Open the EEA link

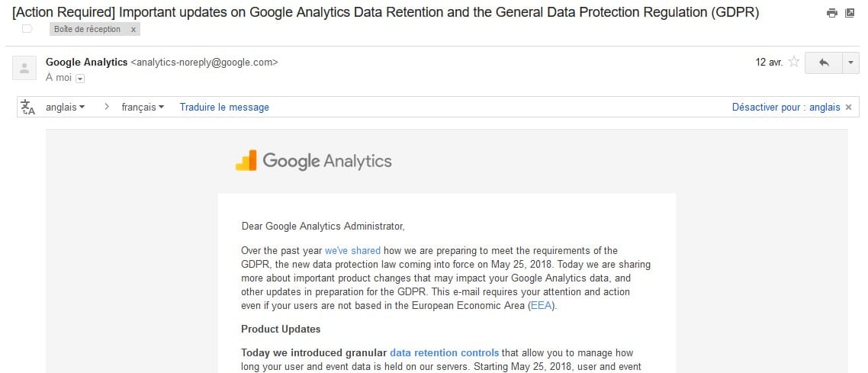point(542,305)
